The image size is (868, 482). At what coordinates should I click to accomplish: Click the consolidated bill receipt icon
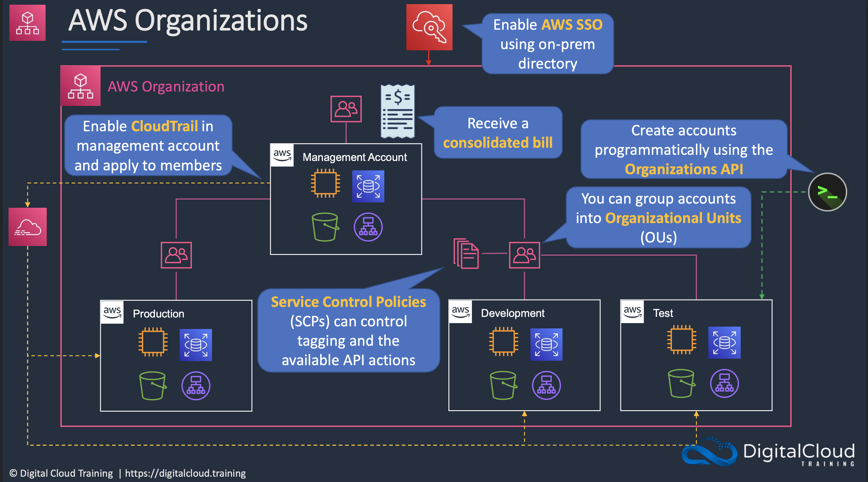click(398, 111)
